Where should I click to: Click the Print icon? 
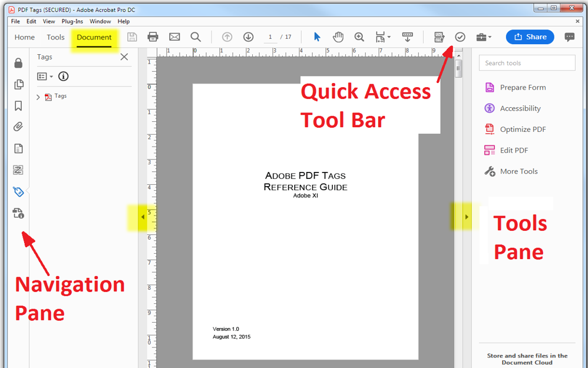click(153, 37)
